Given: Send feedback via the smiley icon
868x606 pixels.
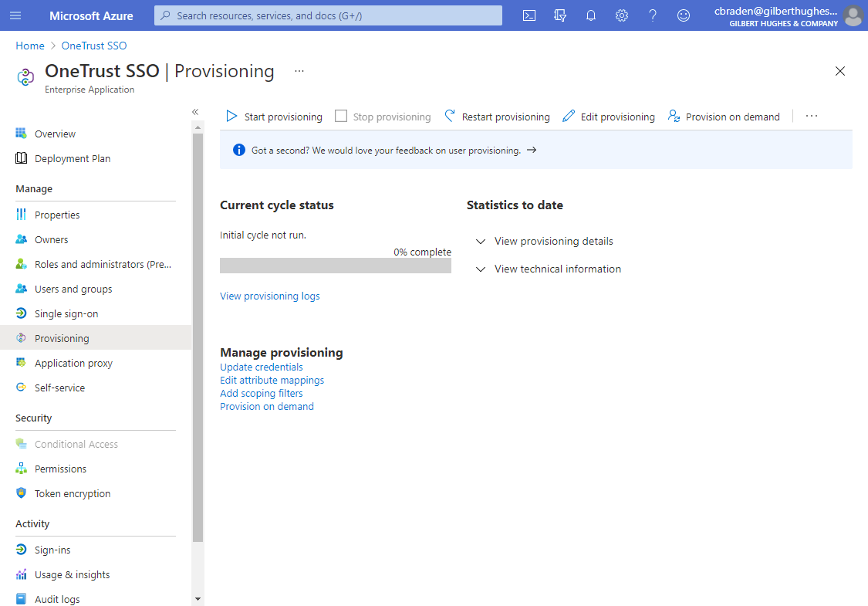Looking at the screenshot, I should click(x=684, y=15).
